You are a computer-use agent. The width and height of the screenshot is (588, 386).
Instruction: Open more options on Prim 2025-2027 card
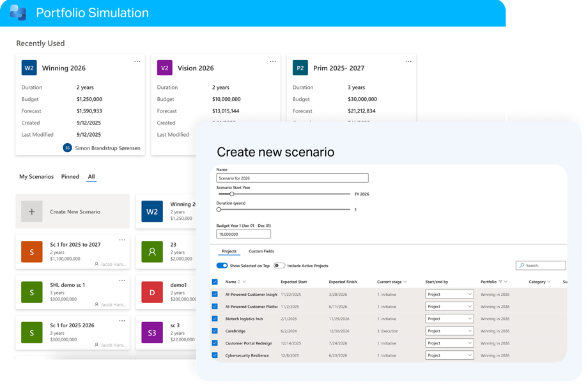tap(408, 61)
